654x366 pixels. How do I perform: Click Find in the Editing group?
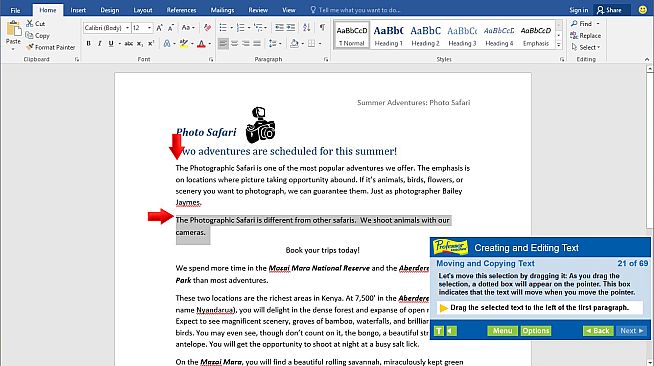pos(582,24)
